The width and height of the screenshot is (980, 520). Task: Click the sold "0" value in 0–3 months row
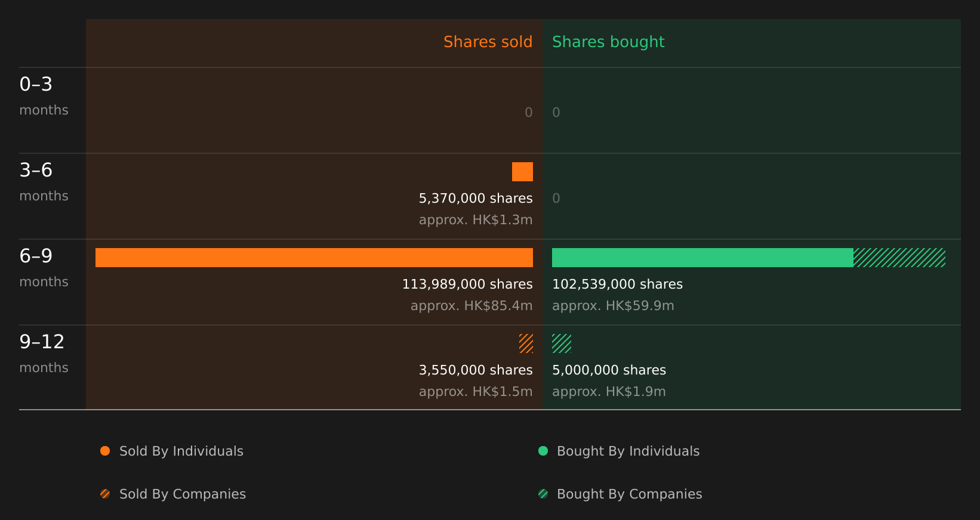coord(529,112)
